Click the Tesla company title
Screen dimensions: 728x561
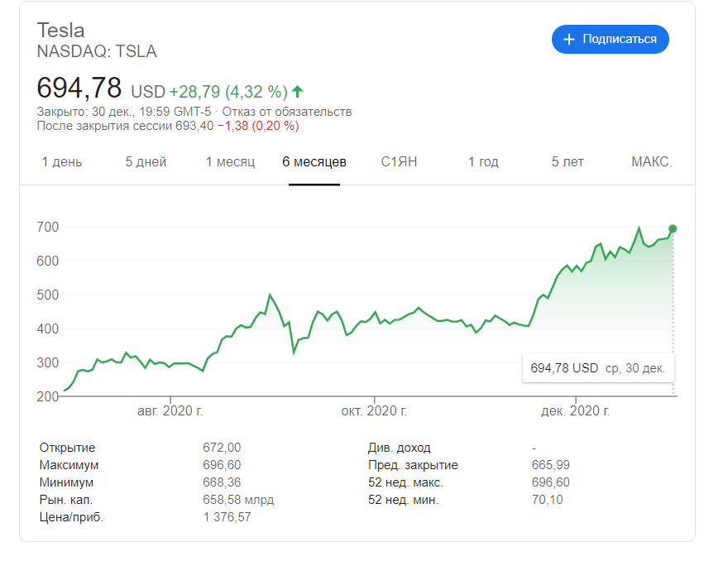pos(60,30)
